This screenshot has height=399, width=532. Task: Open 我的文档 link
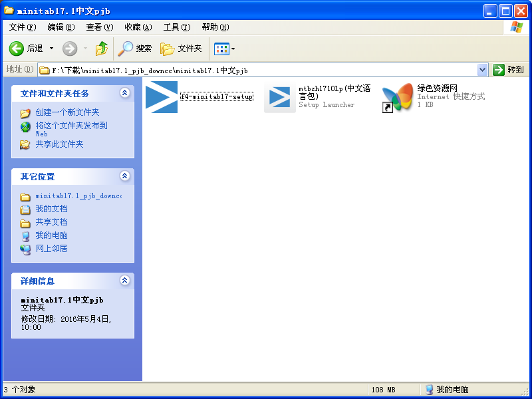52,209
